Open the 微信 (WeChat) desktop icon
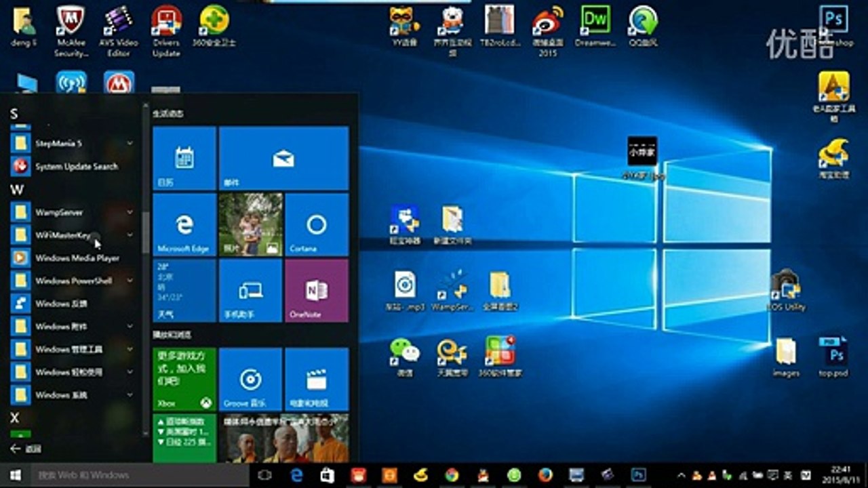Viewport: 868px width, 488px height. (x=404, y=357)
